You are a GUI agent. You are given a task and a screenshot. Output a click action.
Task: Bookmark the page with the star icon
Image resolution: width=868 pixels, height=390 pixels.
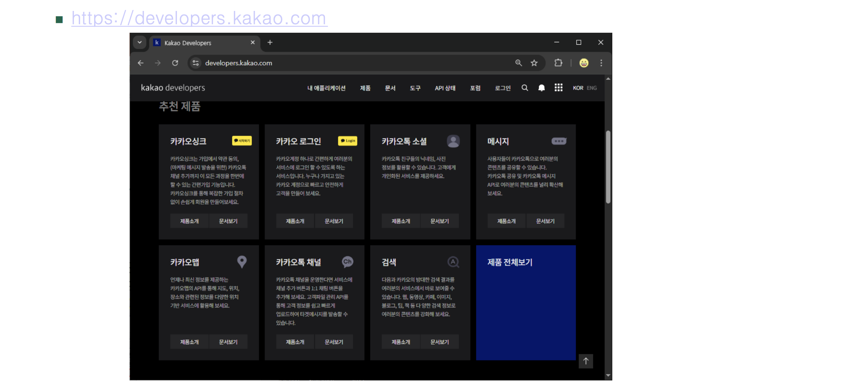pyautogui.click(x=534, y=63)
